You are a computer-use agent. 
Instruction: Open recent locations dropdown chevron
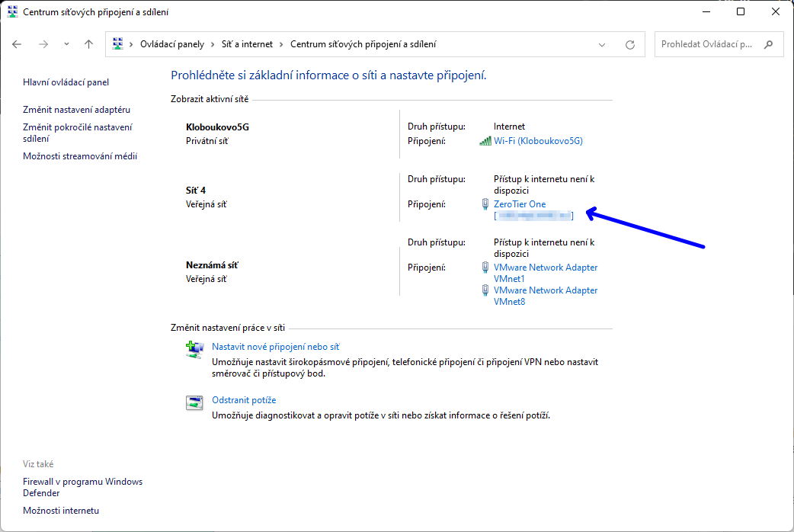coord(66,44)
